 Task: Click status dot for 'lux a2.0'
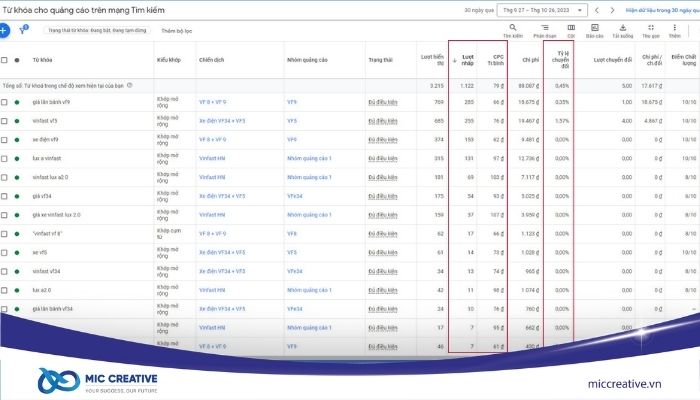(x=17, y=290)
